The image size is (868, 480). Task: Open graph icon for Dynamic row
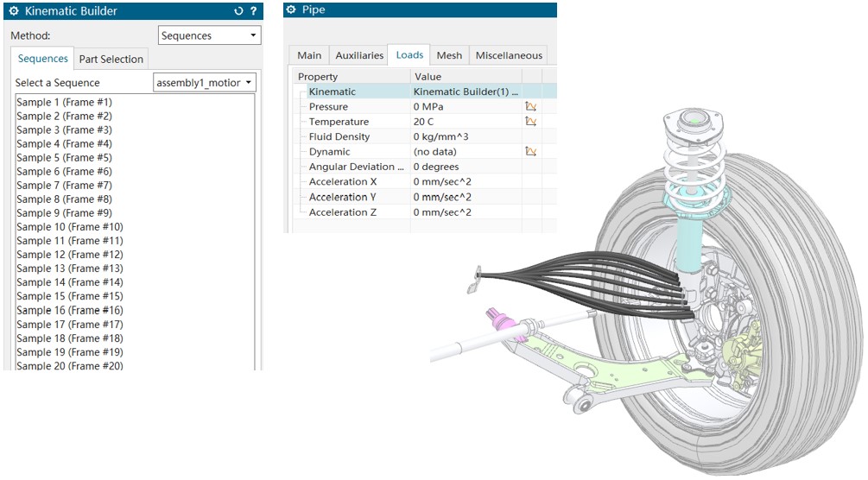[531, 151]
